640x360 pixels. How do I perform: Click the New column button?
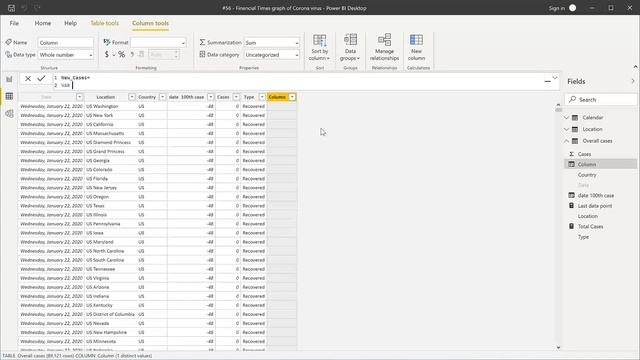click(416, 47)
